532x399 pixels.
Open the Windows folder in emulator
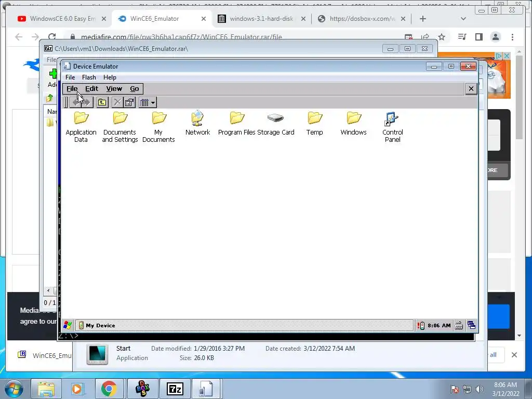click(x=353, y=123)
